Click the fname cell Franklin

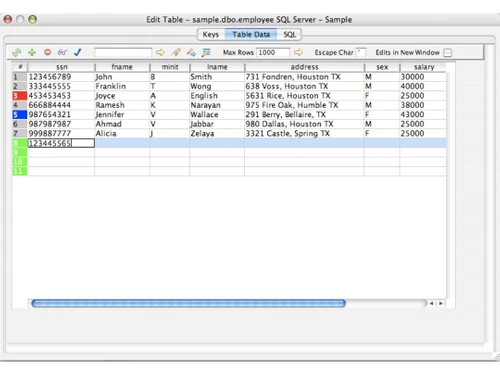(122, 86)
